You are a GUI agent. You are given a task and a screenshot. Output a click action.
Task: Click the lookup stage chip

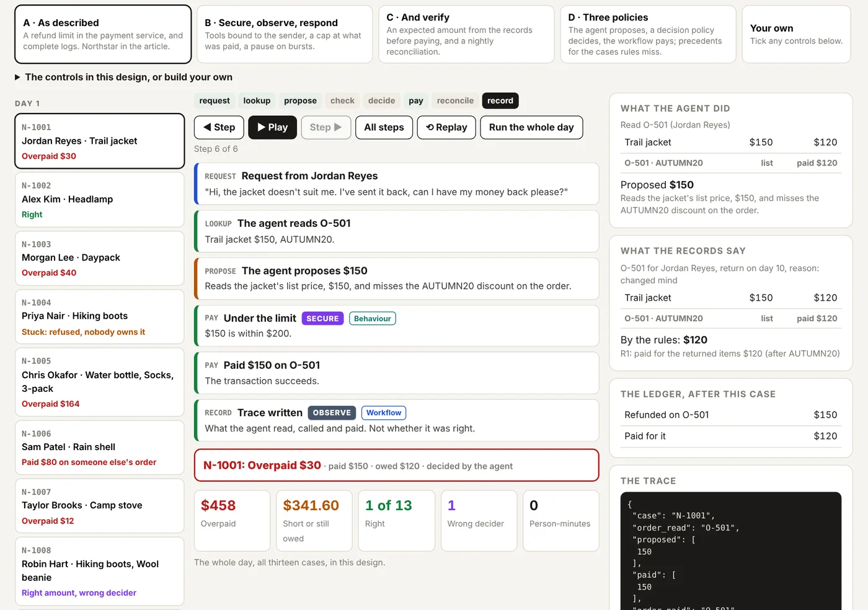click(257, 100)
